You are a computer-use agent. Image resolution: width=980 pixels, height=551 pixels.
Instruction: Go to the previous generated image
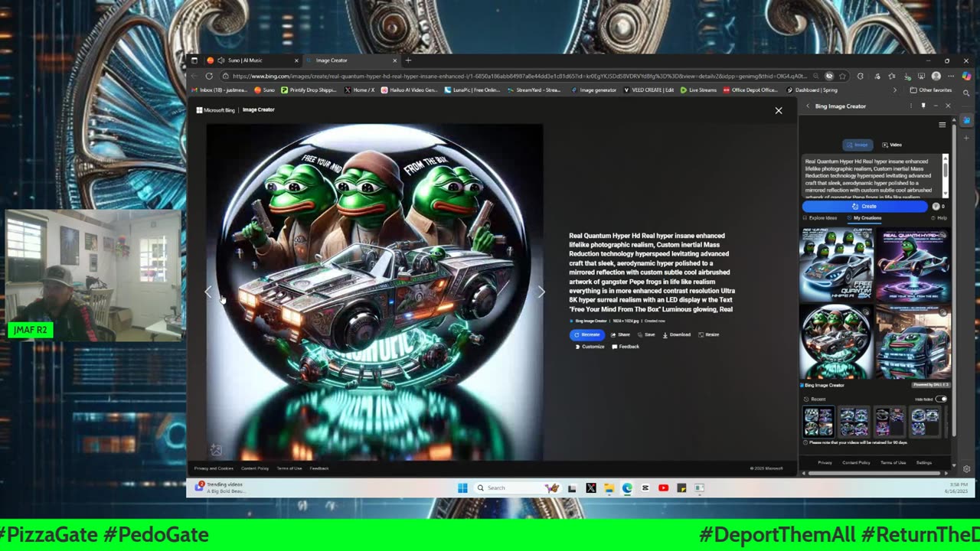208,292
